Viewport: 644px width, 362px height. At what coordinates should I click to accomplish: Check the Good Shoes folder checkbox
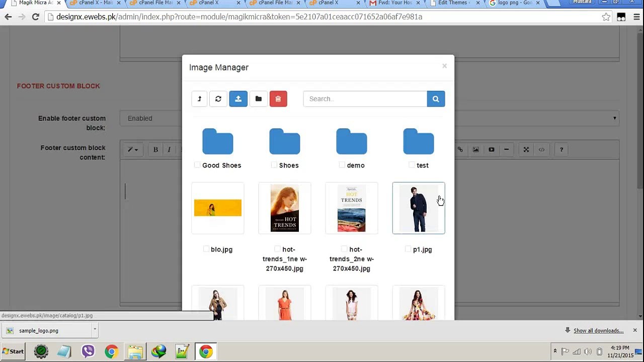[197, 165]
